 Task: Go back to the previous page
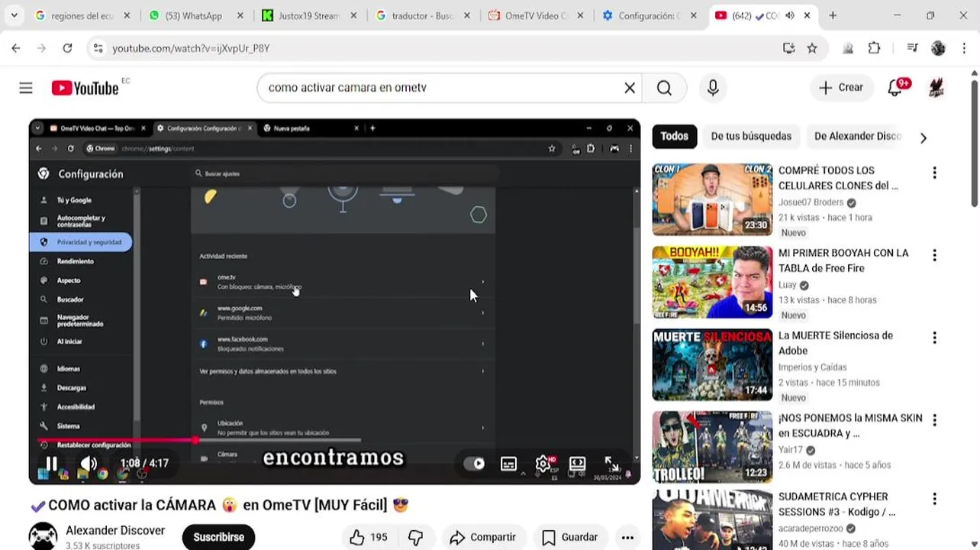pos(16,48)
